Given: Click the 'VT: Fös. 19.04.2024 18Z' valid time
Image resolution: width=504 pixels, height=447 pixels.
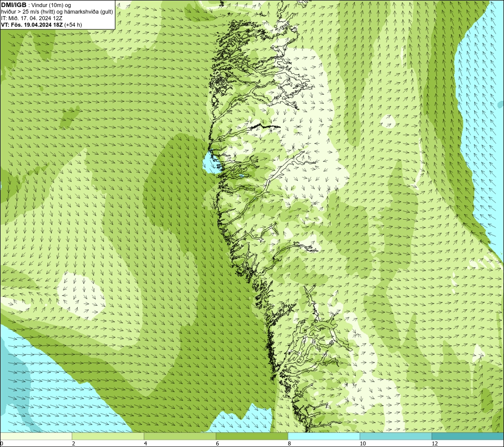Looking at the screenshot, I should pyautogui.click(x=32, y=25).
